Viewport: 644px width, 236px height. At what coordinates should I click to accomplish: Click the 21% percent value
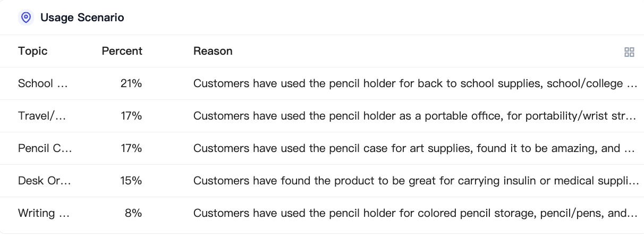coord(131,83)
